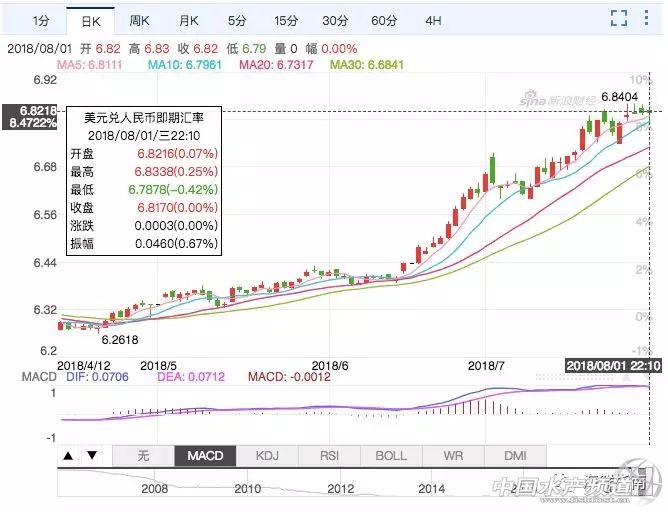Select the WR indicator button
The height and width of the screenshot is (512, 668).
click(x=453, y=456)
